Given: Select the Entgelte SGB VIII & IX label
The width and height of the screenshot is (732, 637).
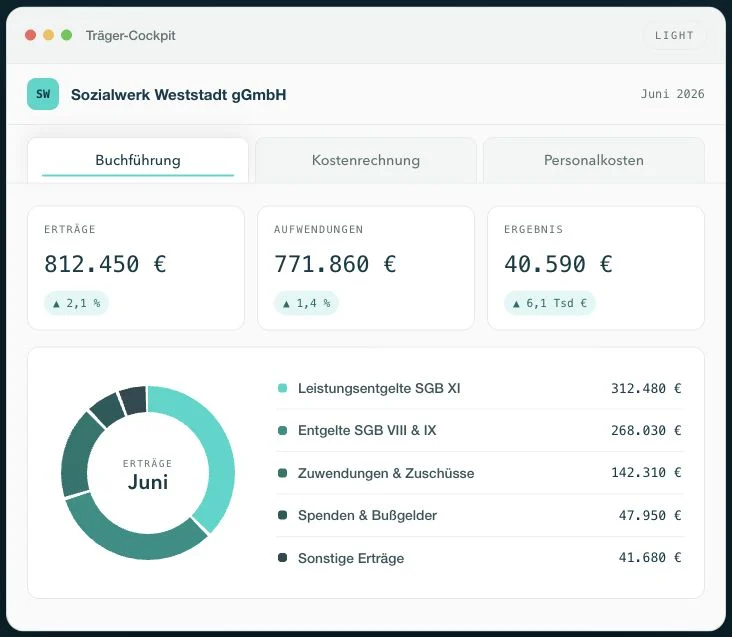Looking at the screenshot, I should click(367, 430).
